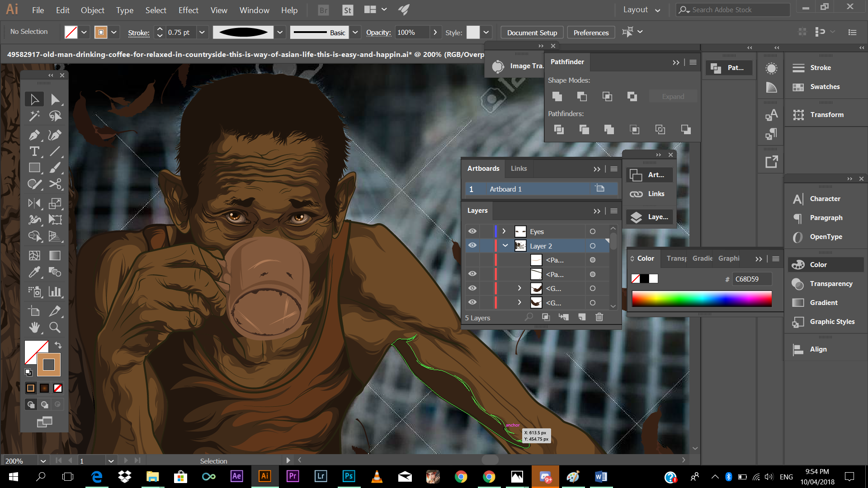Hide the Eyes layer
The image size is (868, 488).
tap(472, 231)
